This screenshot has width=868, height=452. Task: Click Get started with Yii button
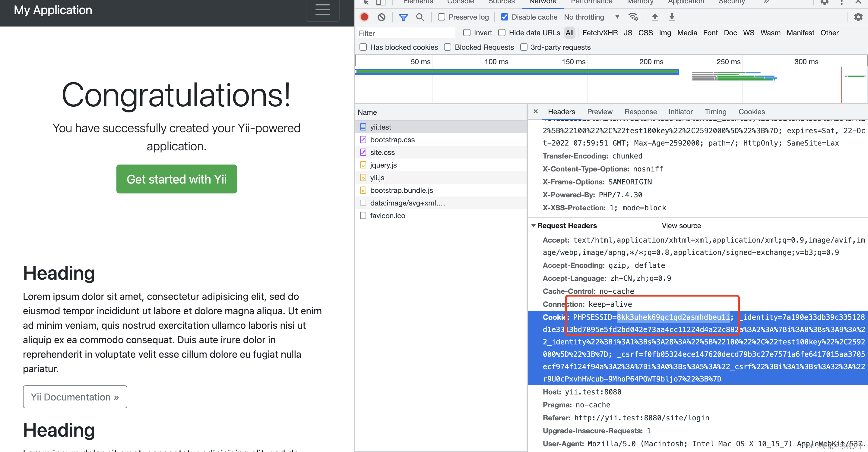(176, 179)
